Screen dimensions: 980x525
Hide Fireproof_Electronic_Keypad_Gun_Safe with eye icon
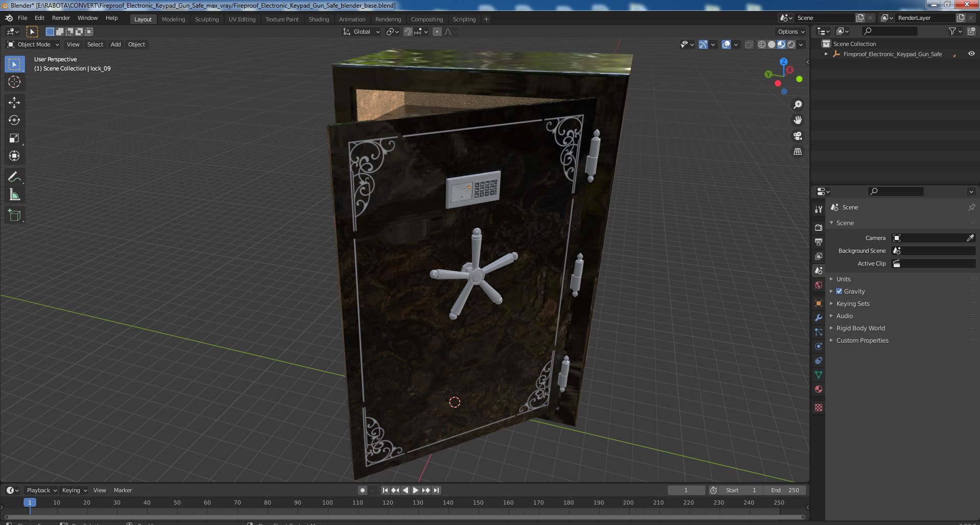point(971,54)
